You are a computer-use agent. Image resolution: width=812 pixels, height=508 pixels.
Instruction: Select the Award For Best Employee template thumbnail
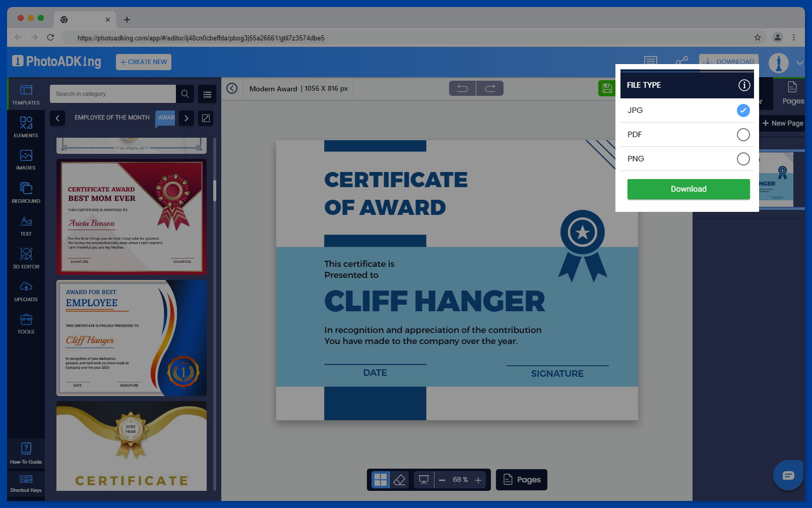tap(131, 338)
